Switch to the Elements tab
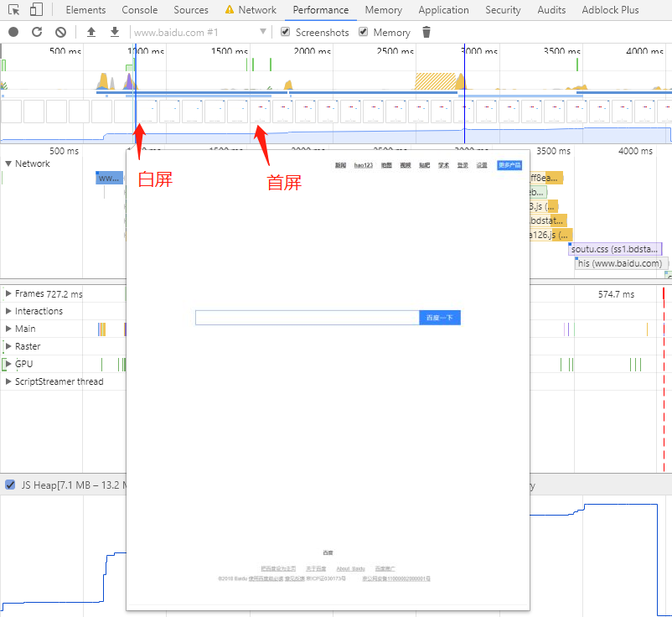This screenshot has width=672, height=617. 85,10
